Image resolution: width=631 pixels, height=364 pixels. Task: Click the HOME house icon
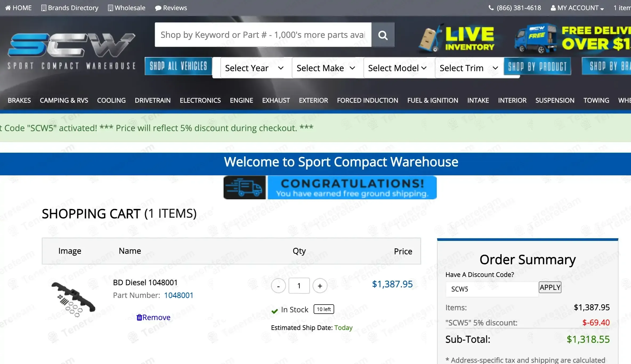point(8,8)
